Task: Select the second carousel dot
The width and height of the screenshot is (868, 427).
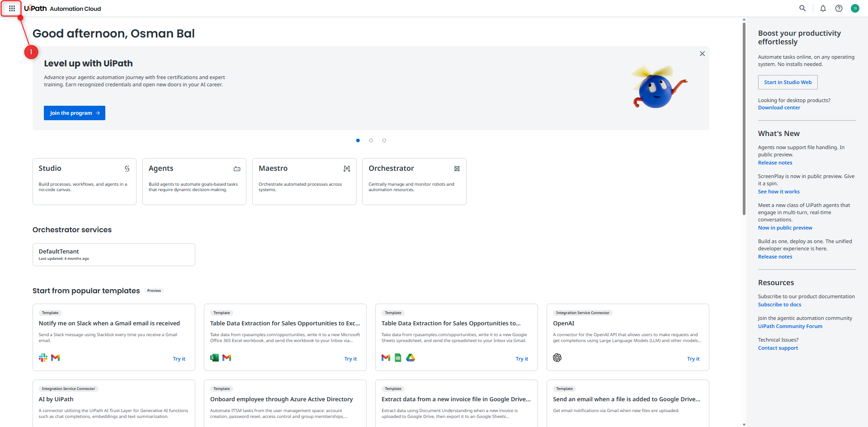Action: point(371,141)
